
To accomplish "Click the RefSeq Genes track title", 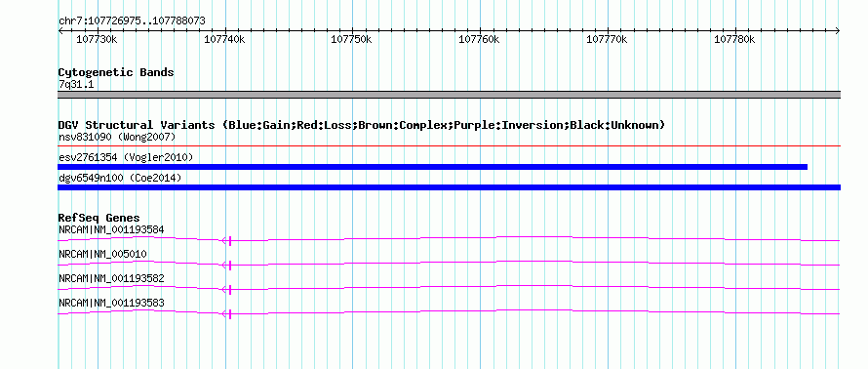I will (99, 219).
